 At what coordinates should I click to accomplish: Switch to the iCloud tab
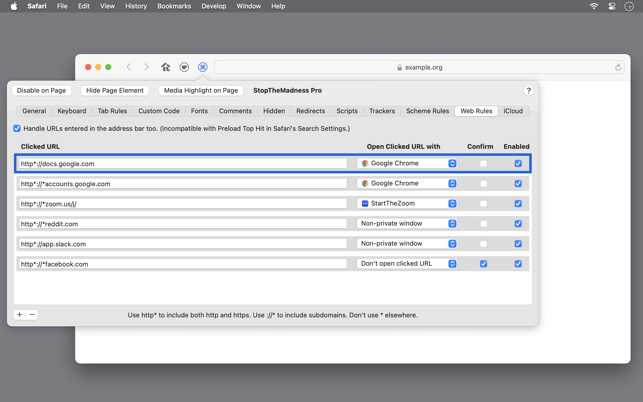tap(513, 111)
